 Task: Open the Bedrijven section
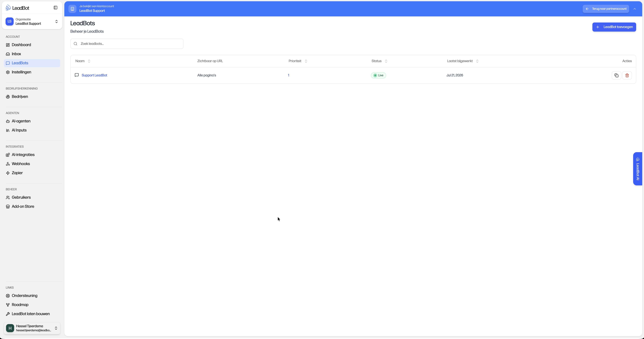tap(32, 97)
